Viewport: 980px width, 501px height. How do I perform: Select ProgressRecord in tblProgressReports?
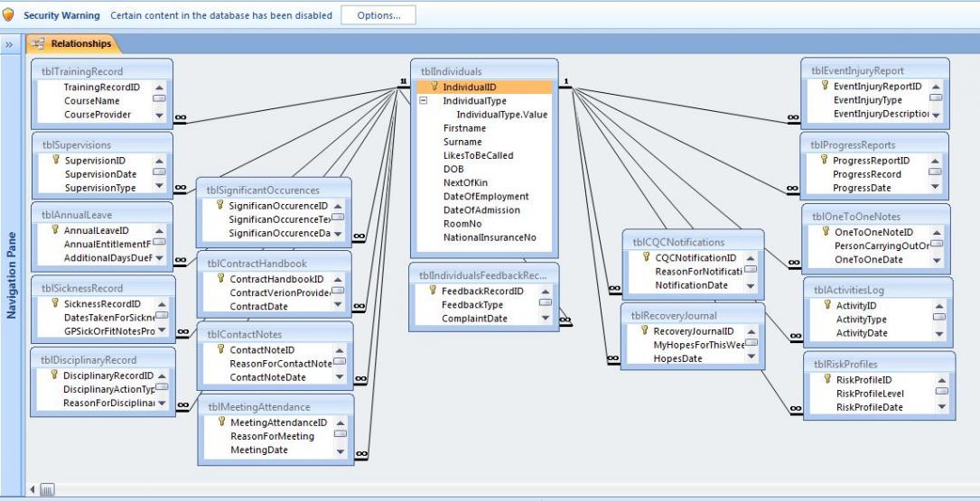[867, 174]
